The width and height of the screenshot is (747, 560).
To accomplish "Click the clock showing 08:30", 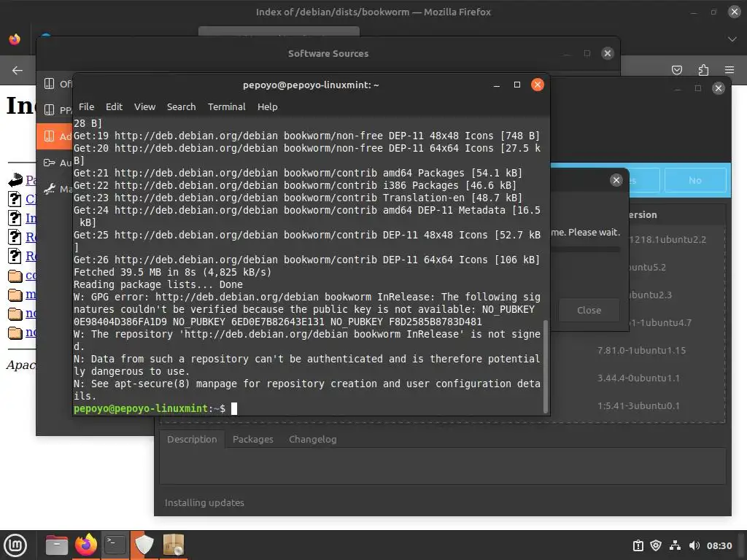I will click(x=719, y=545).
